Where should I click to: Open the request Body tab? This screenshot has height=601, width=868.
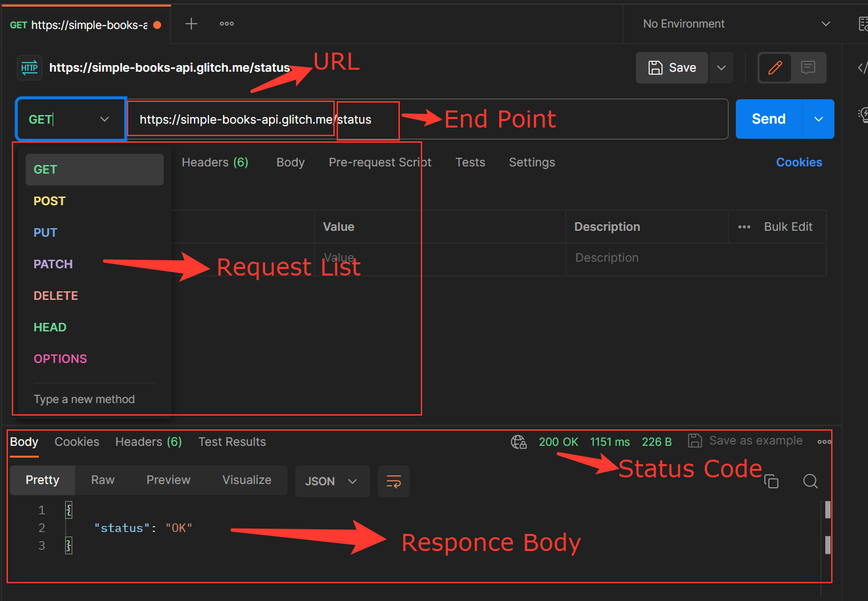291,162
